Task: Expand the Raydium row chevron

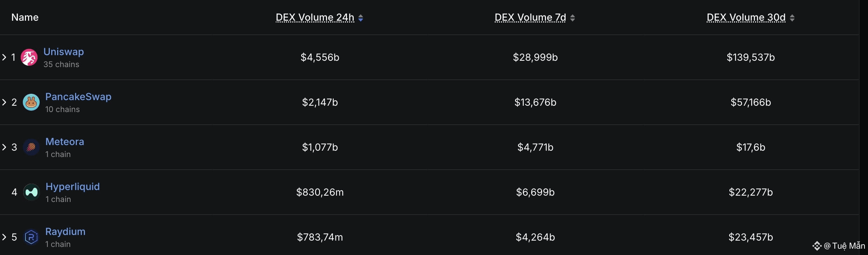Action: pyautogui.click(x=4, y=237)
